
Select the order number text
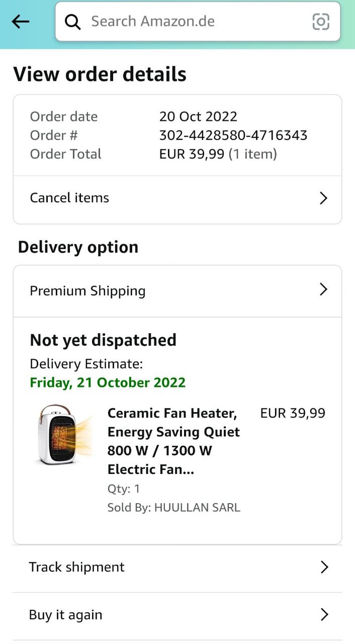233,135
